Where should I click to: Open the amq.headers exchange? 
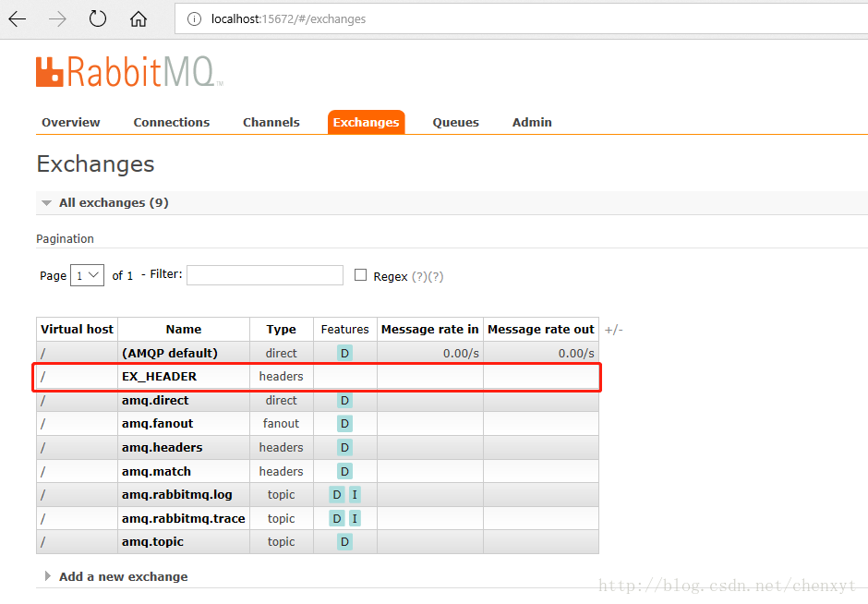[163, 447]
